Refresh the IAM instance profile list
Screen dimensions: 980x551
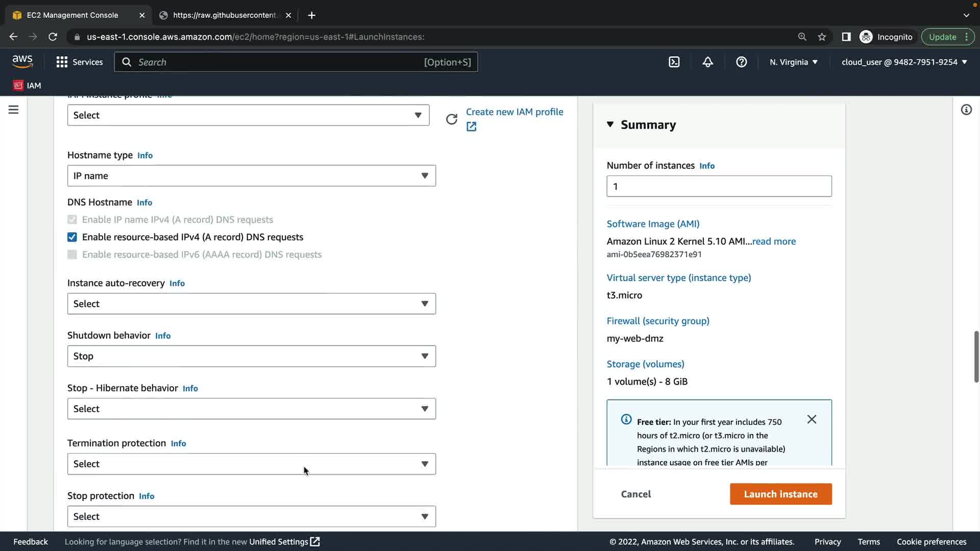point(451,119)
